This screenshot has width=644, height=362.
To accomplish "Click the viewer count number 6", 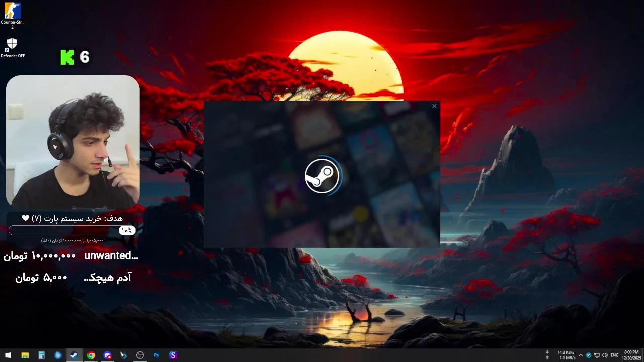I will tap(85, 57).
